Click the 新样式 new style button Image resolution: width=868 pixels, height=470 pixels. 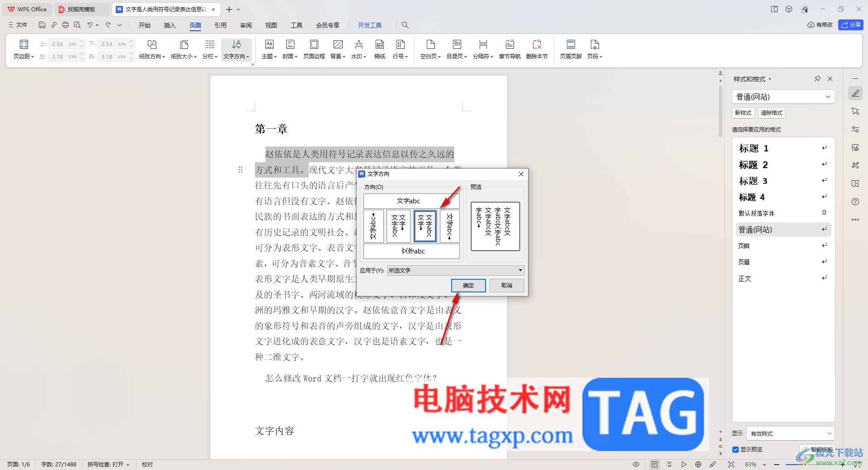click(743, 113)
